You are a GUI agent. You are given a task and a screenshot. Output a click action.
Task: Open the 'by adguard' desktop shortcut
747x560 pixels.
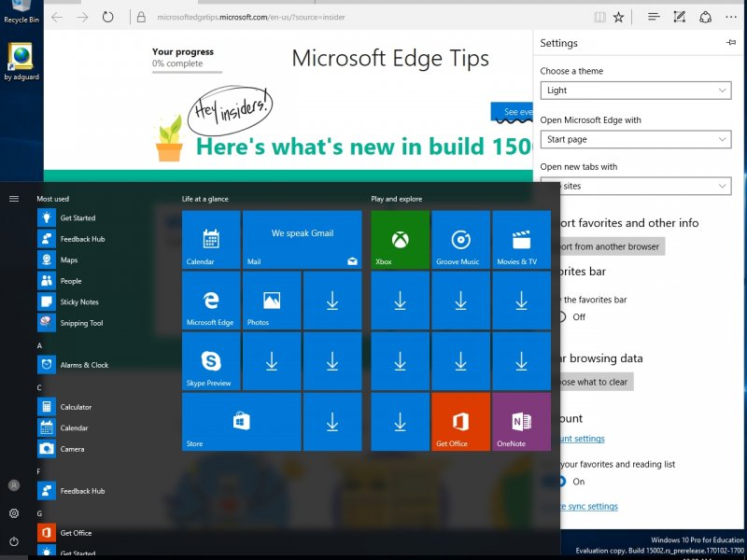coord(21,62)
